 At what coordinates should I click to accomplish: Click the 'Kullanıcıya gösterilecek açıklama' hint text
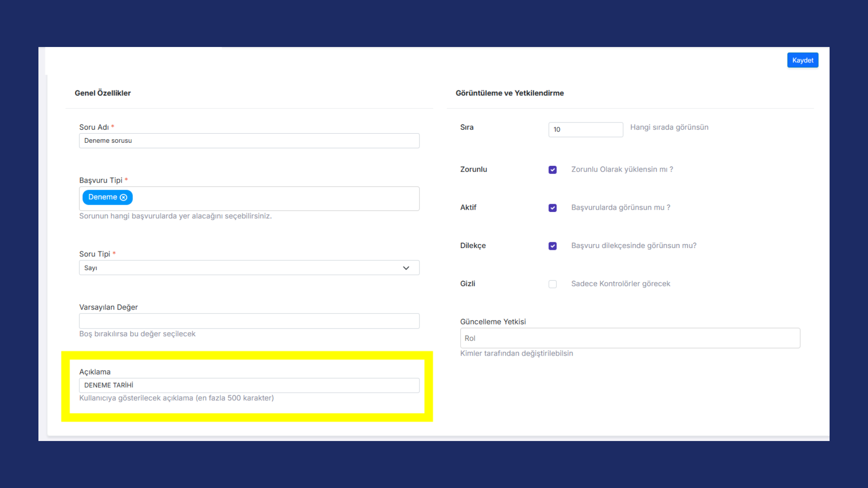tap(176, 398)
